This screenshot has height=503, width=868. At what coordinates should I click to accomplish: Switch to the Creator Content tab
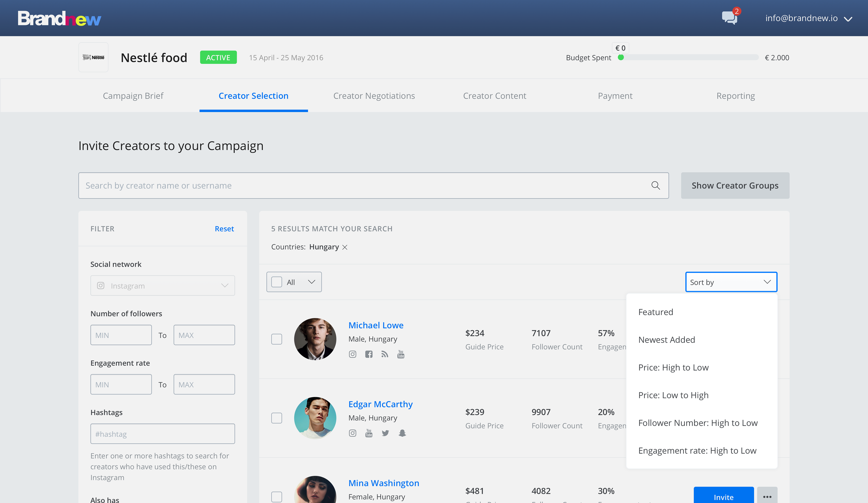click(x=495, y=96)
